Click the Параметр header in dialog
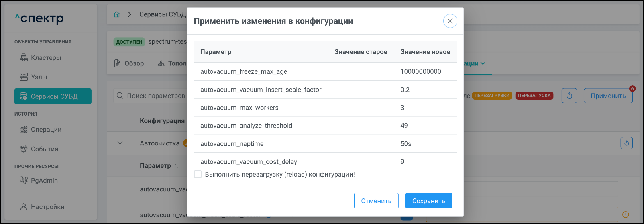Viewport: 644px width, 224px height. point(216,52)
